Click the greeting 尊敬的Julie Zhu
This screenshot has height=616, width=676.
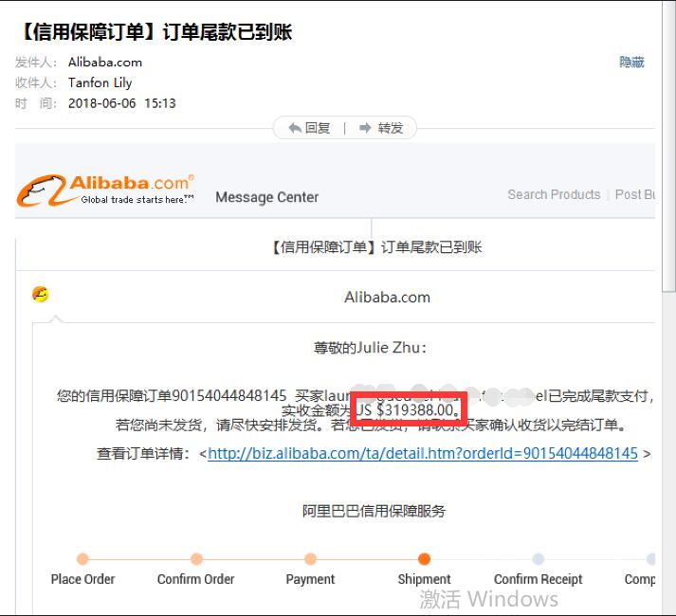point(370,348)
